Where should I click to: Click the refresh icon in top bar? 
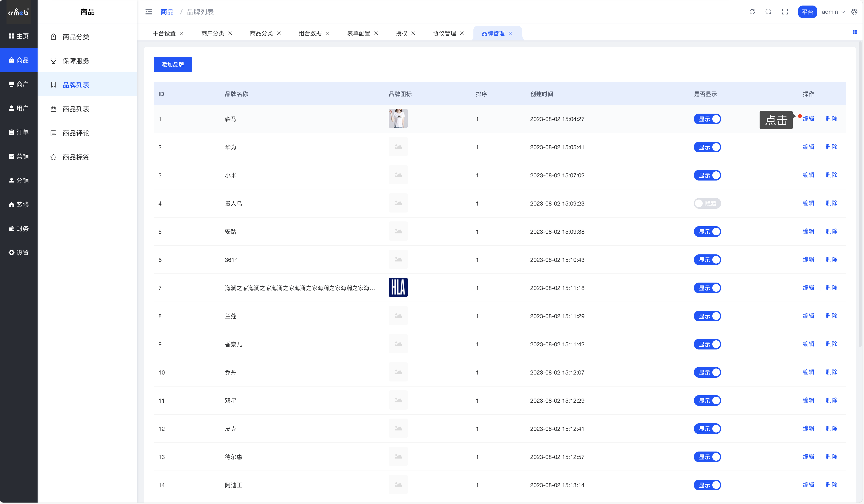[752, 12]
